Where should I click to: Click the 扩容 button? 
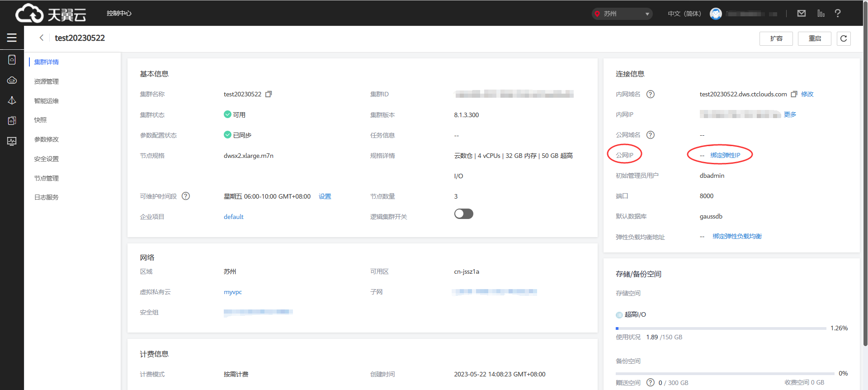[776, 38]
